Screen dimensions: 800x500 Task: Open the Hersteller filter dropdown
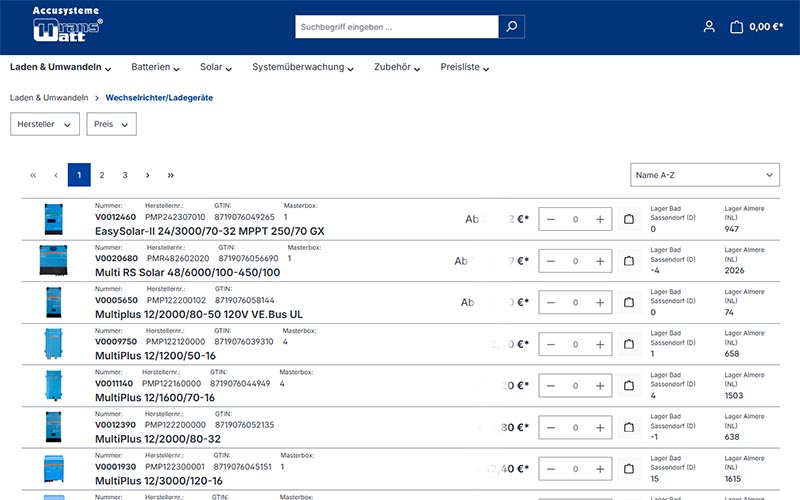(x=44, y=124)
